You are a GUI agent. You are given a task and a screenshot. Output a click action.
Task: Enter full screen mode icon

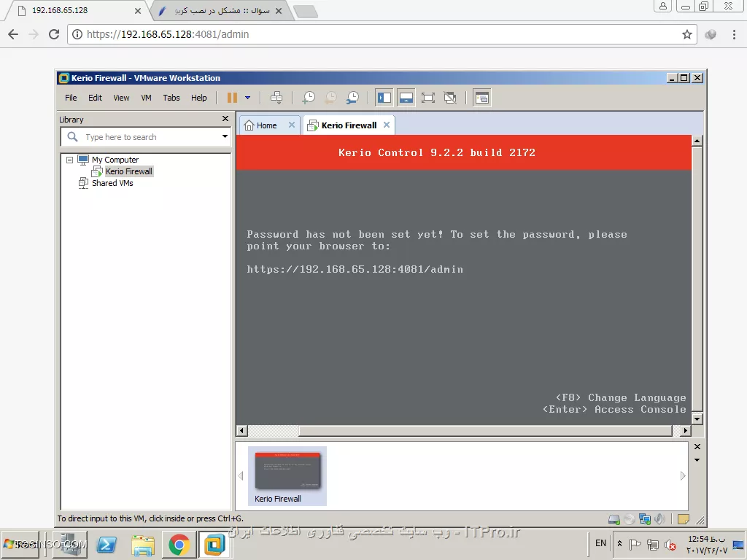coord(427,98)
